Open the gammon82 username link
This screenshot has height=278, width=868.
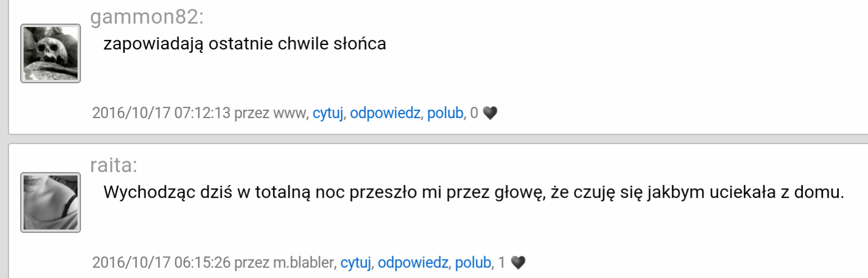click(146, 17)
